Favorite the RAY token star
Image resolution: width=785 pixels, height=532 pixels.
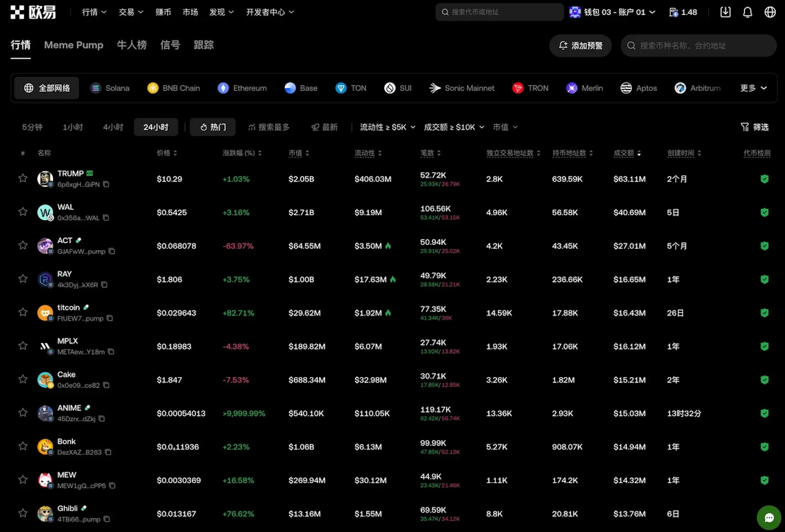(x=23, y=279)
